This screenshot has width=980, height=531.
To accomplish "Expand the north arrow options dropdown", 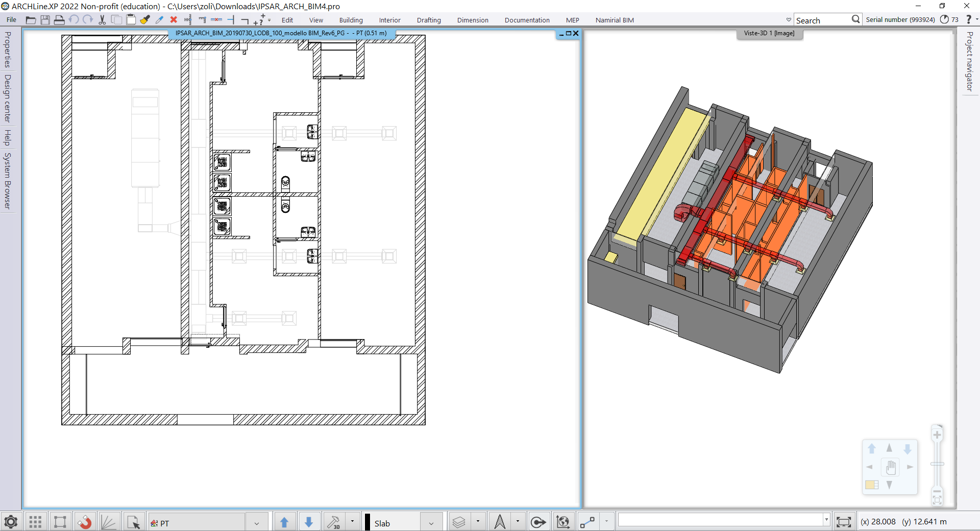I will [x=518, y=522].
